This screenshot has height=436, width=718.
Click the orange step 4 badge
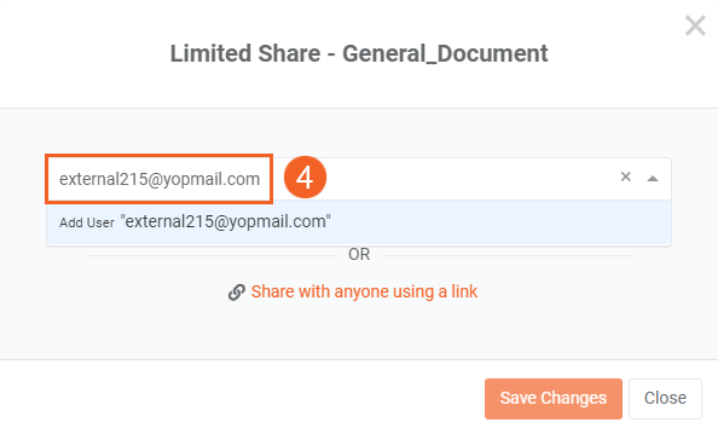coord(305,177)
